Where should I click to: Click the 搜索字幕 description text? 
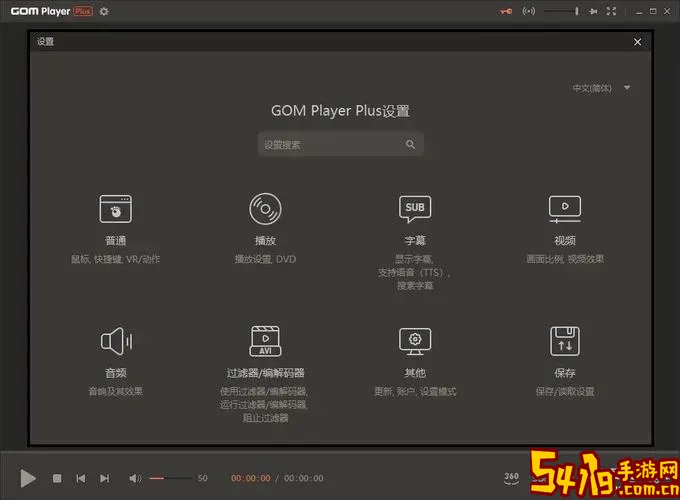point(415,286)
